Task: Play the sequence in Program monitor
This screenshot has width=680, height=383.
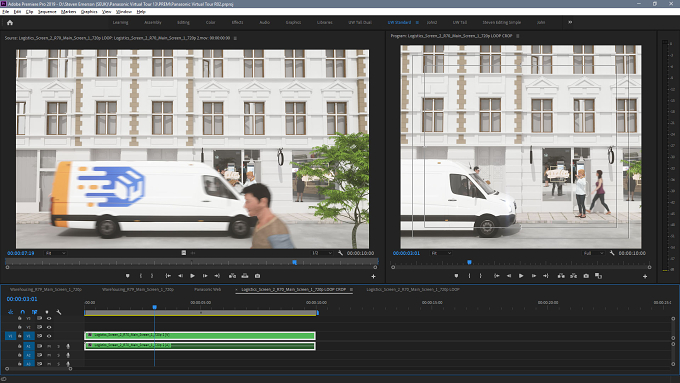Action: coord(521,276)
